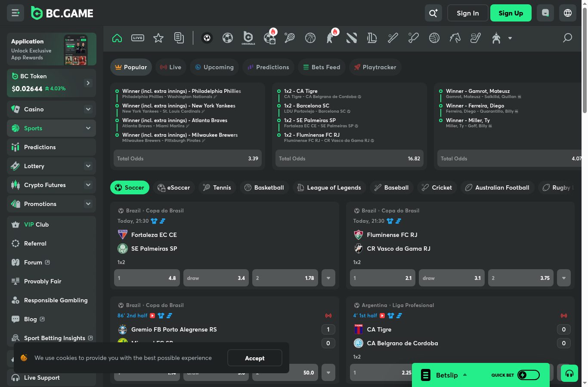Expand the Casino sidebar section
Image resolution: width=588 pixels, height=387 pixels.
coord(88,109)
